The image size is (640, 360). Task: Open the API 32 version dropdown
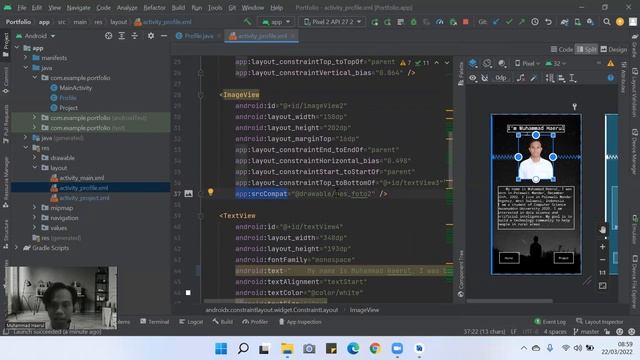pos(556,63)
